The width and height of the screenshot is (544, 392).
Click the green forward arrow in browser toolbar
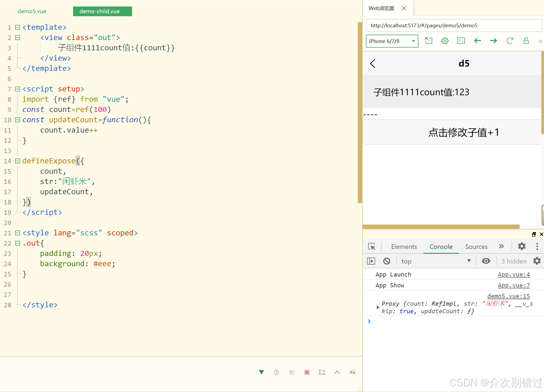(x=493, y=41)
